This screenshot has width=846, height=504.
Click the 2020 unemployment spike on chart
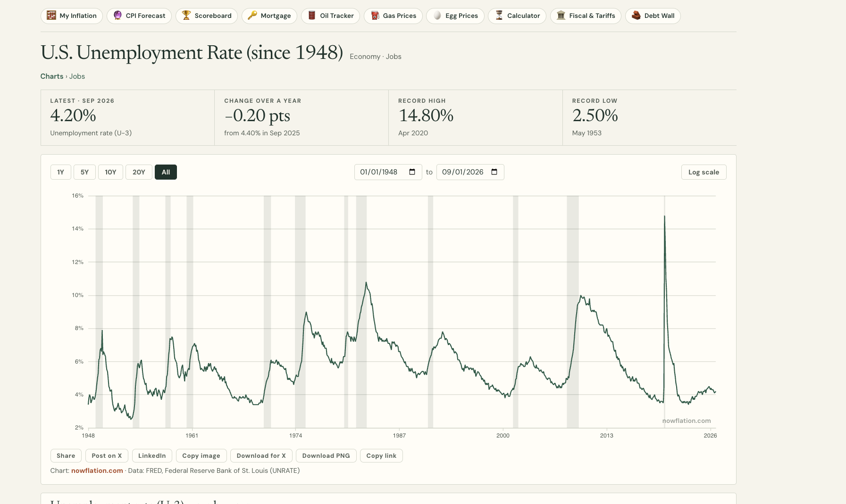click(664, 216)
